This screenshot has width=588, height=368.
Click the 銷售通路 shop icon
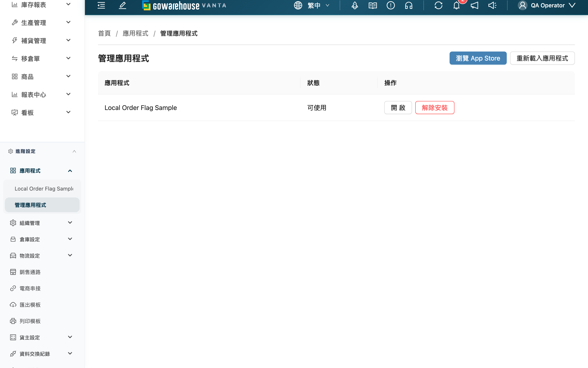pos(13,272)
